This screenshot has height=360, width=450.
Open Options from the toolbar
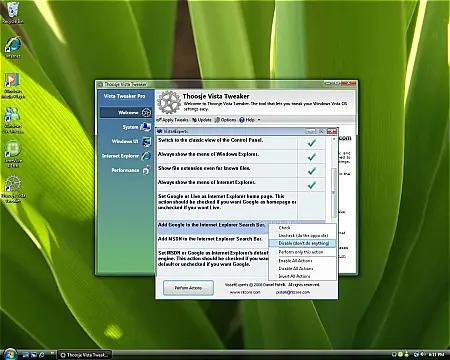(225, 120)
